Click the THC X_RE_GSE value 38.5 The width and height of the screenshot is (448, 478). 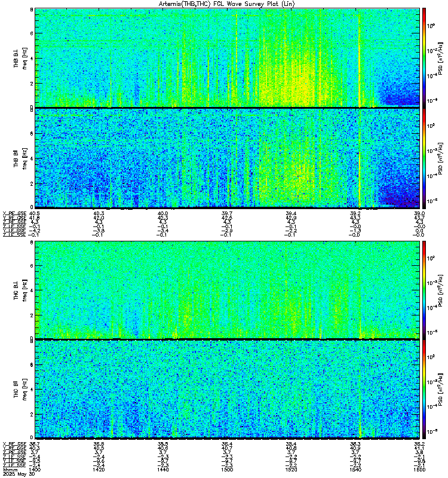(162, 444)
